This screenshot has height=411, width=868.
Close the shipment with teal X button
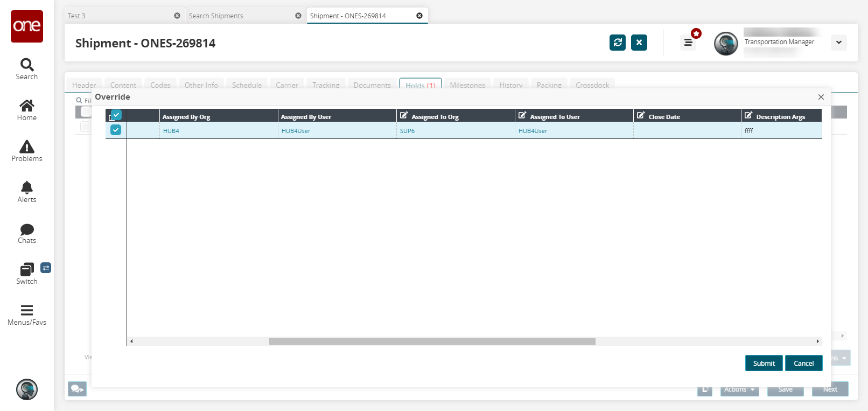coord(639,43)
